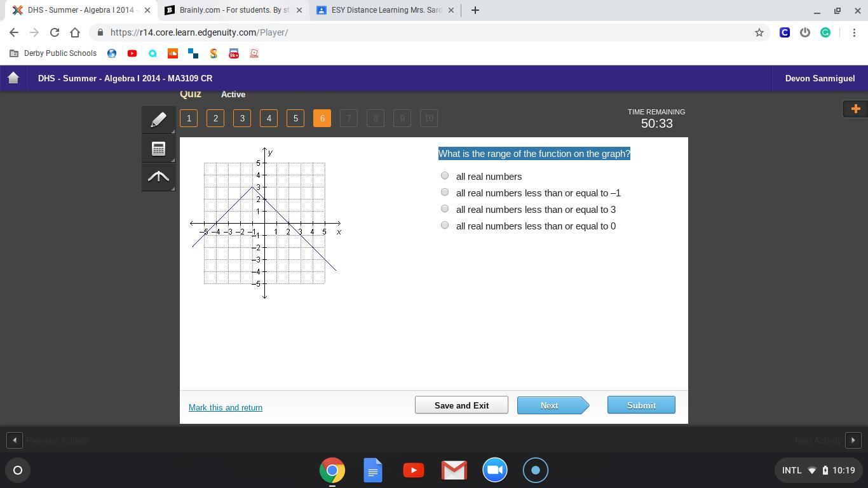Select "less than or equal to –1" answer
Image resolution: width=868 pixels, height=488 pixels.
click(444, 193)
